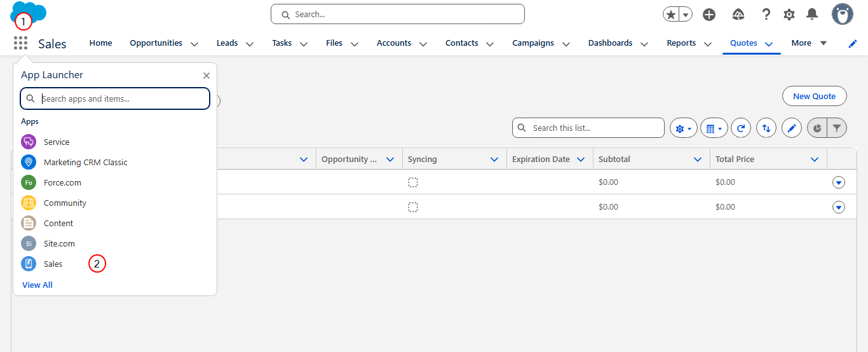This screenshot has height=352, width=868.
Task: Expand the Leads tab dropdown chevron
Action: pos(250,44)
